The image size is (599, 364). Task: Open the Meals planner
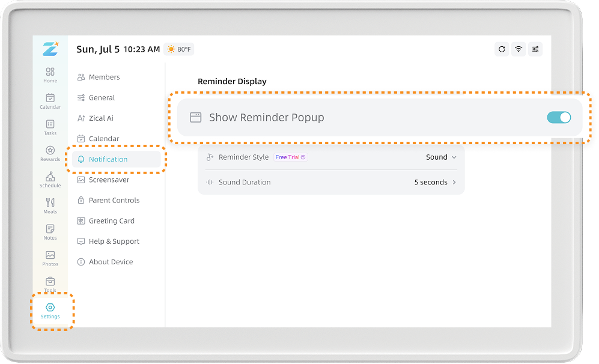coord(50,206)
